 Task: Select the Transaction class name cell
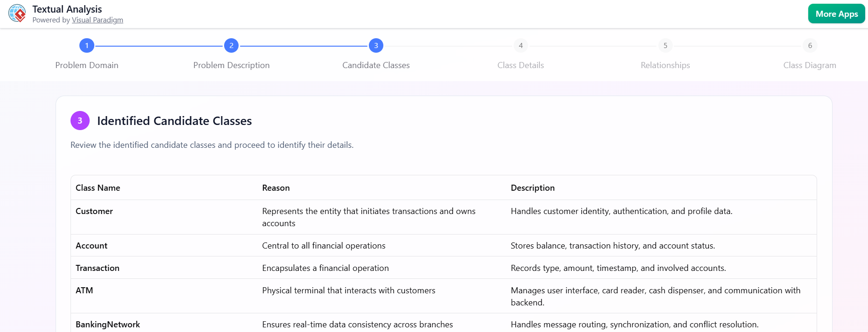tap(98, 268)
